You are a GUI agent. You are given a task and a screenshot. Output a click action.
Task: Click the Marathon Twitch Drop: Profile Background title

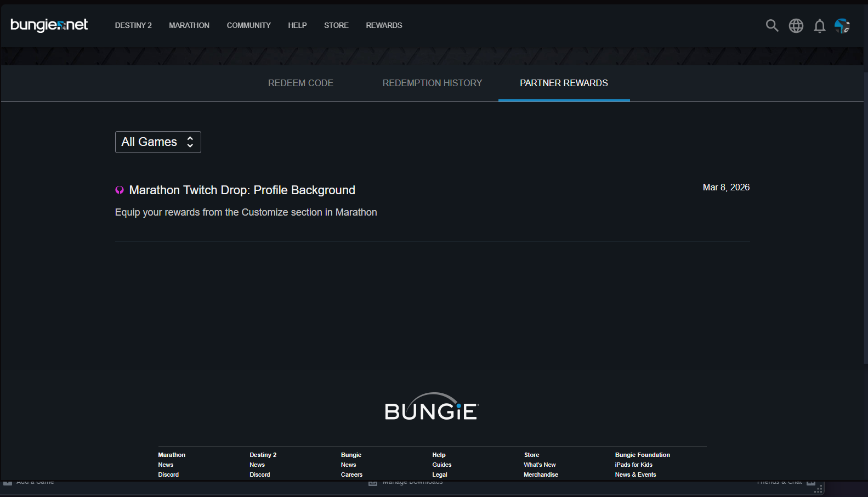[242, 190]
